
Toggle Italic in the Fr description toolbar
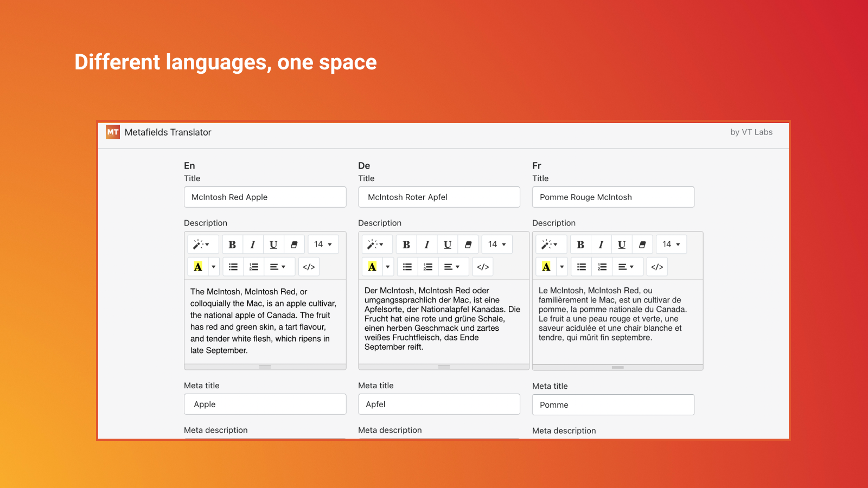(x=601, y=245)
